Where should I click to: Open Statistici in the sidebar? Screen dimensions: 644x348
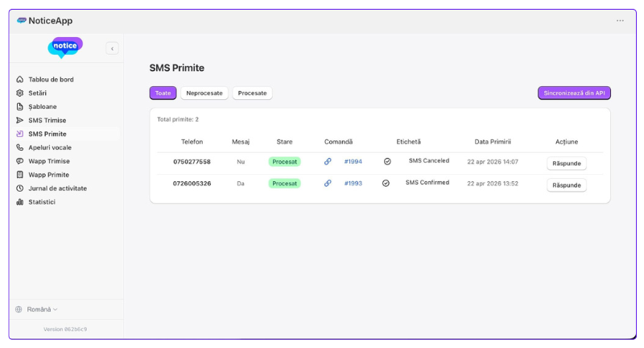click(42, 201)
